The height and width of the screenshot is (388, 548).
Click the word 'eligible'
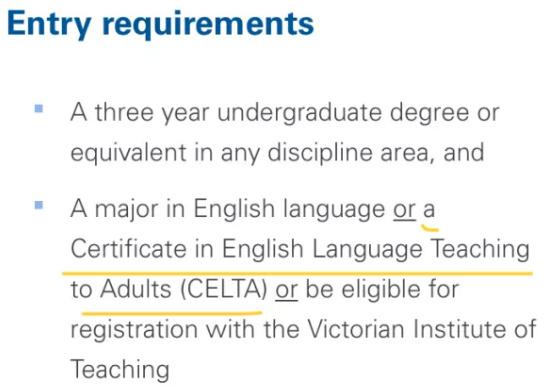381,290
